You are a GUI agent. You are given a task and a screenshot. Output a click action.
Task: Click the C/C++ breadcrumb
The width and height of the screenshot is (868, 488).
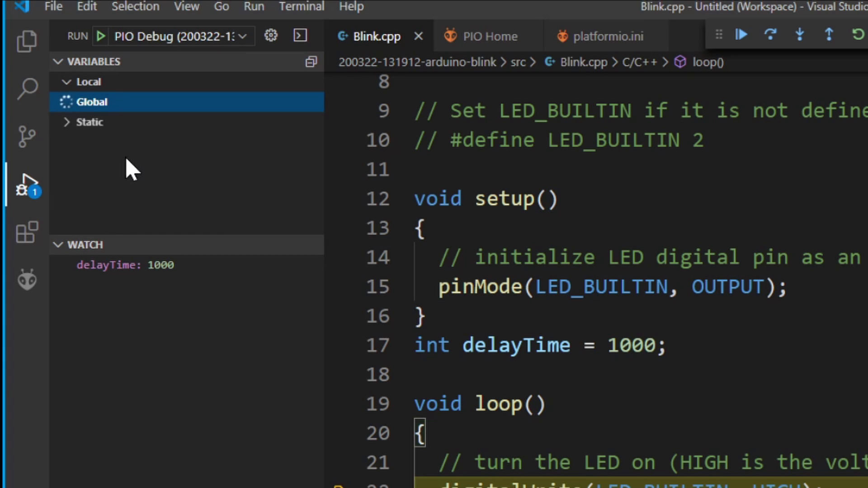coord(639,62)
